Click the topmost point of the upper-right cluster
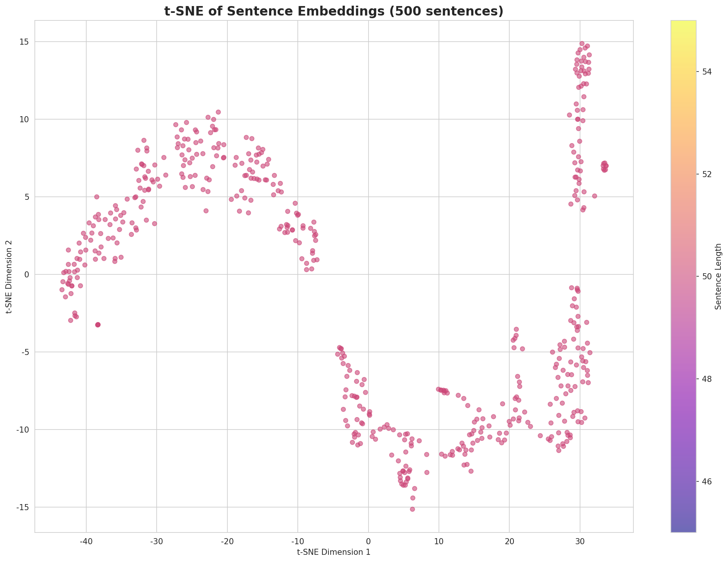 pos(582,43)
